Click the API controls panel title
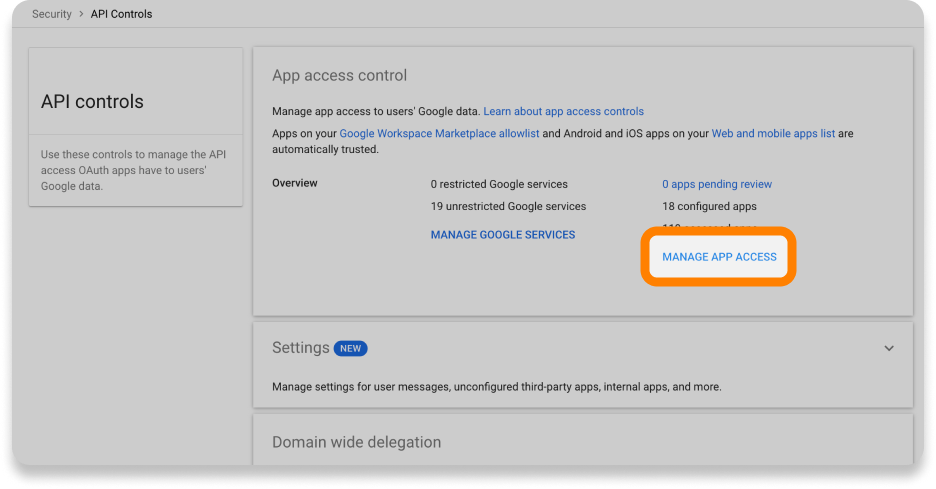The width and height of the screenshot is (936, 489). click(x=92, y=102)
